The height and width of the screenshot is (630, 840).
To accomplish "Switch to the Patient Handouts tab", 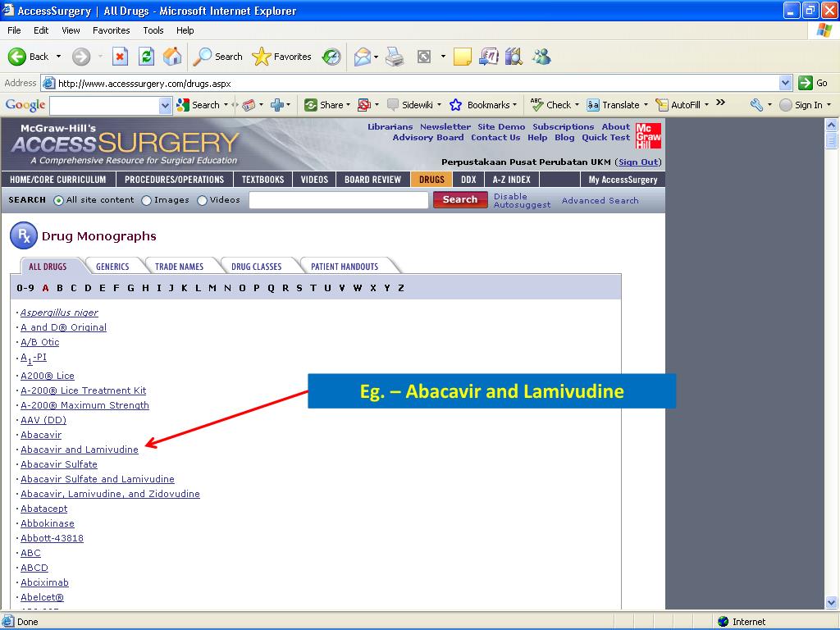I will coord(345,267).
